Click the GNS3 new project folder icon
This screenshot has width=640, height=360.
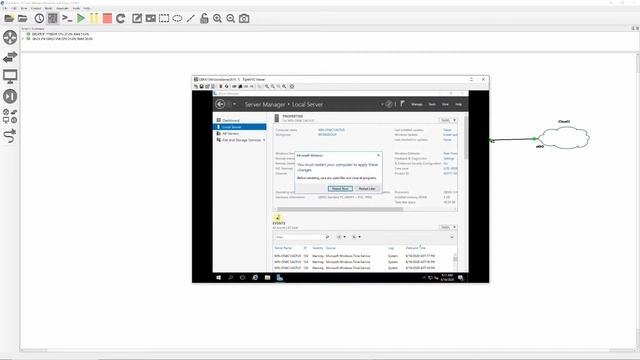pos(9,18)
